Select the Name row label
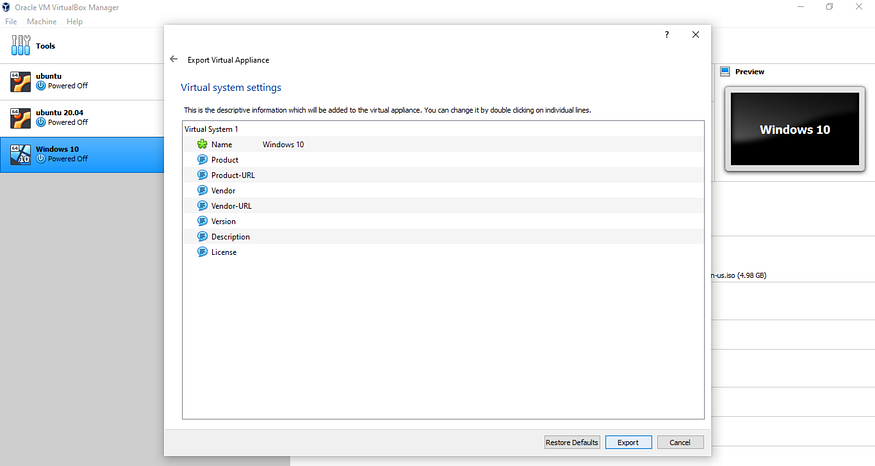Image resolution: width=875 pixels, height=466 pixels. 222,144
